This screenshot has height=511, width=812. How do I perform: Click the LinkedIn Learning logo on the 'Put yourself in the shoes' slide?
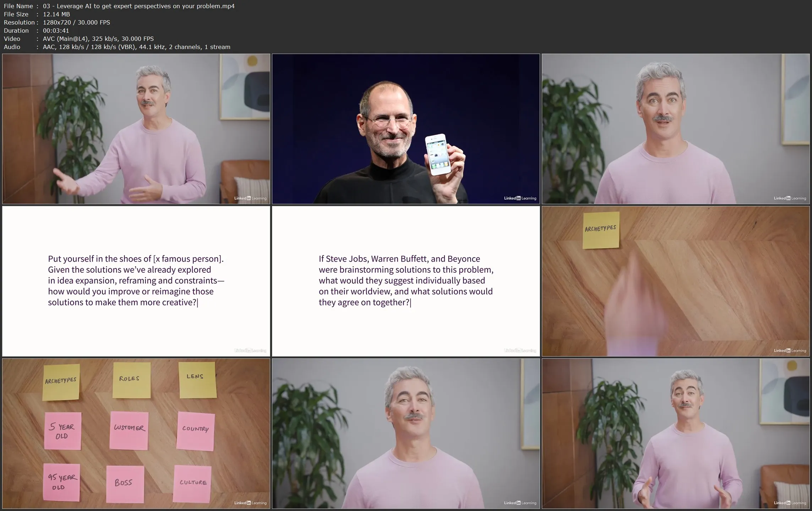[x=250, y=350]
